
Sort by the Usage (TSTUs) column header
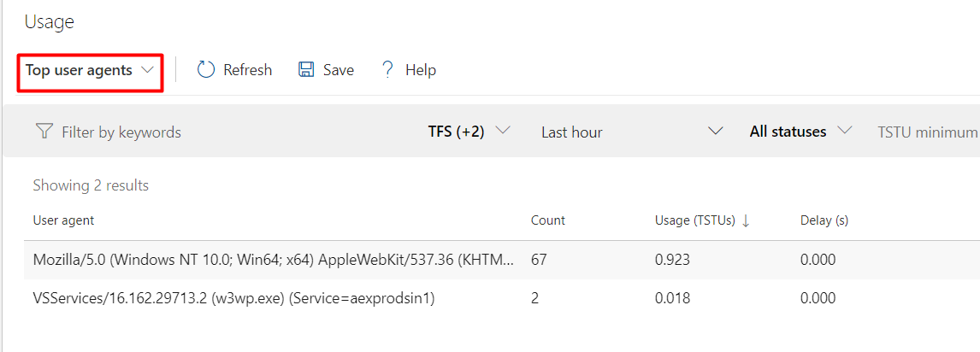click(694, 220)
